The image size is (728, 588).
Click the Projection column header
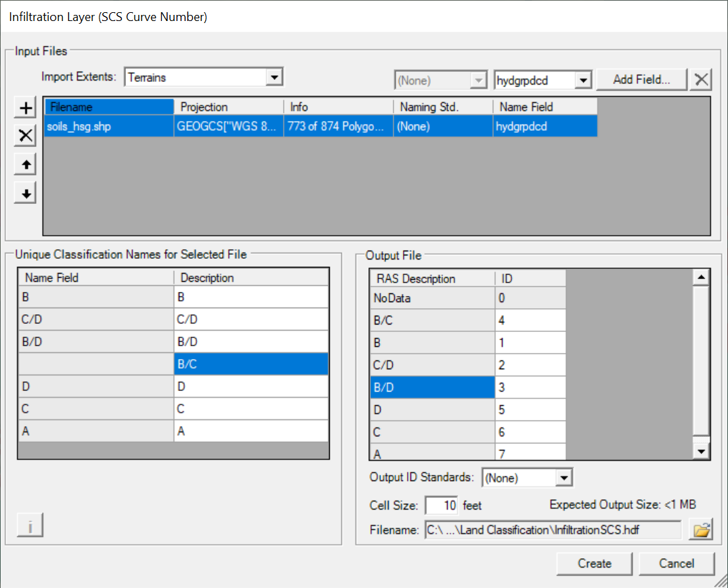click(228, 107)
